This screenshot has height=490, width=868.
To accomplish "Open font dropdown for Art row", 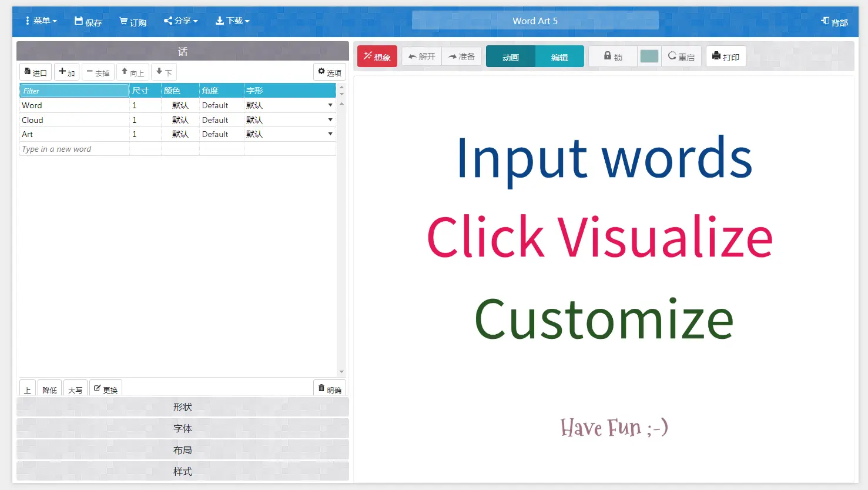I will [330, 134].
